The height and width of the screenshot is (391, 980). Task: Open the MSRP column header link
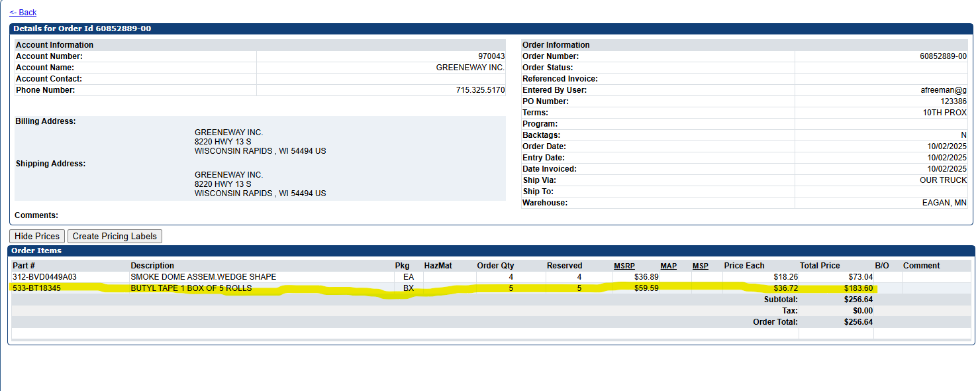pyautogui.click(x=624, y=266)
